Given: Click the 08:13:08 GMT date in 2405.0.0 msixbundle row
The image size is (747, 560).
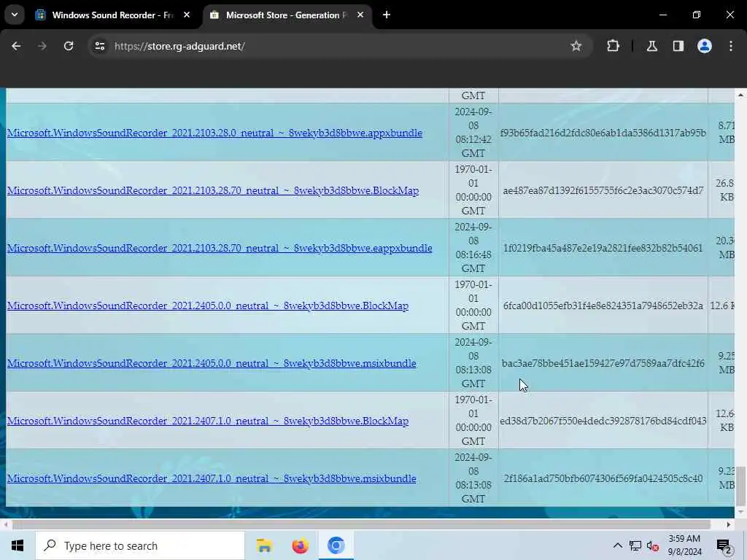Looking at the screenshot, I should [x=473, y=363].
